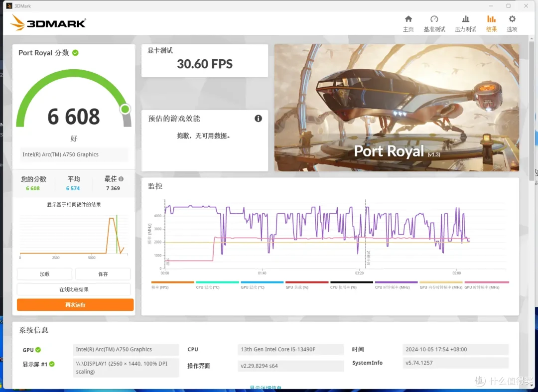
Task: Click the 监控 section heading
Action: click(x=155, y=186)
